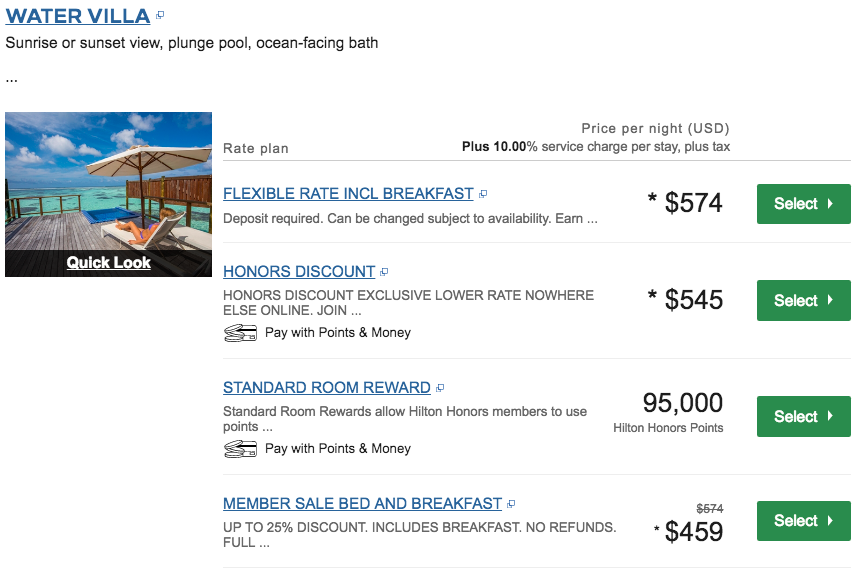Click Points & Money icon under Honors Discount

(241, 333)
